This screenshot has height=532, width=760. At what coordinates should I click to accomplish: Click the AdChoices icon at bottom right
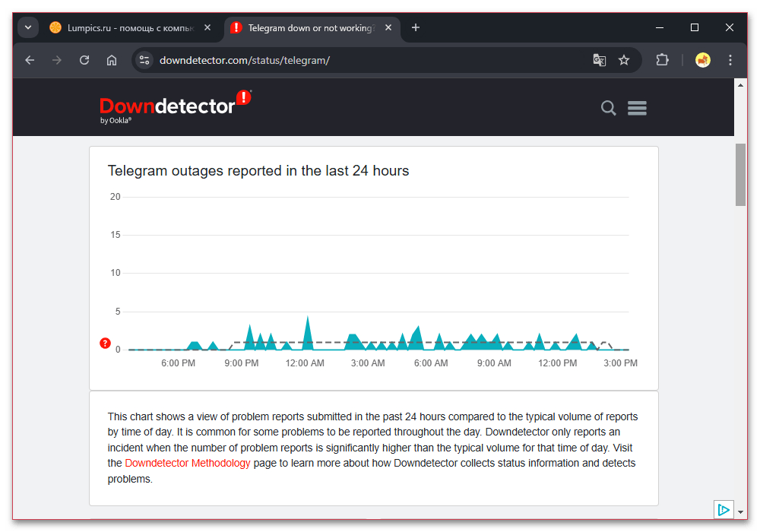pyautogui.click(x=724, y=510)
